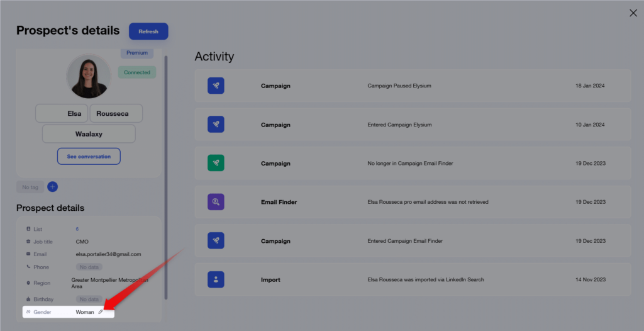This screenshot has height=331, width=644.
Task: Click the Phone No data placeholder
Action: click(89, 267)
